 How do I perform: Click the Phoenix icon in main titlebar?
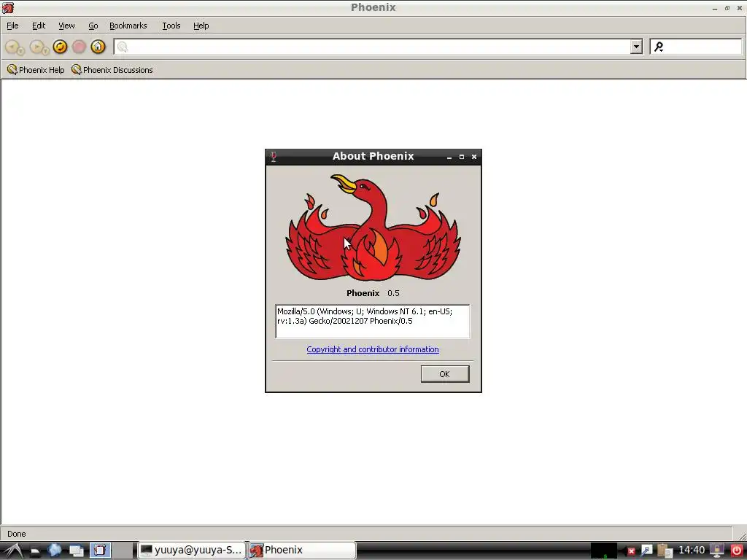click(7, 7)
